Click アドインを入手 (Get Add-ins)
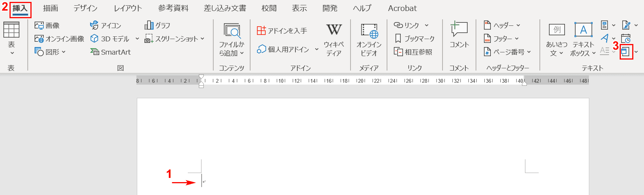The width and height of the screenshot is (644, 195). (x=282, y=31)
